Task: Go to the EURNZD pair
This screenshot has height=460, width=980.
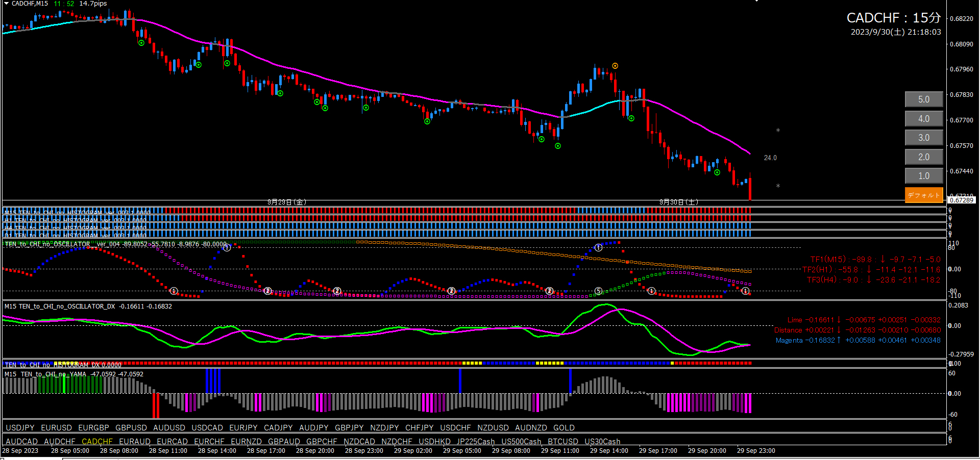Action: click(246, 442)
